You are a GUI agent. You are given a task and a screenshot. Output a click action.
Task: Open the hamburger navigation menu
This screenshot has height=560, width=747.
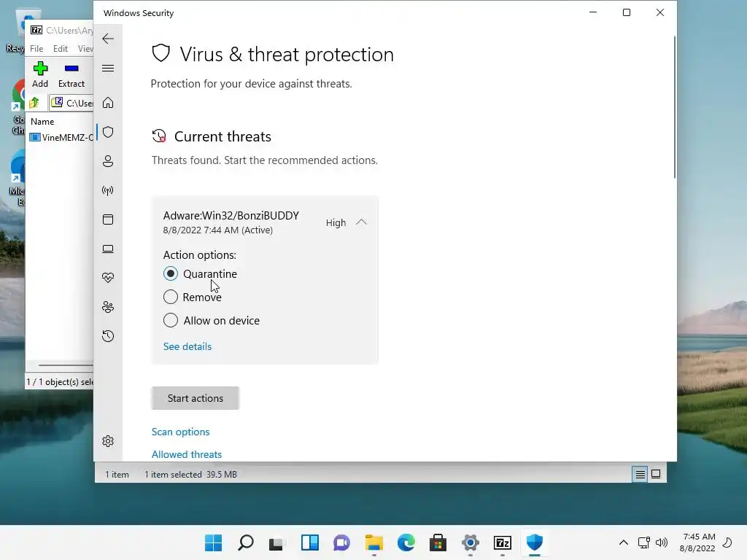tap(108, 68)
